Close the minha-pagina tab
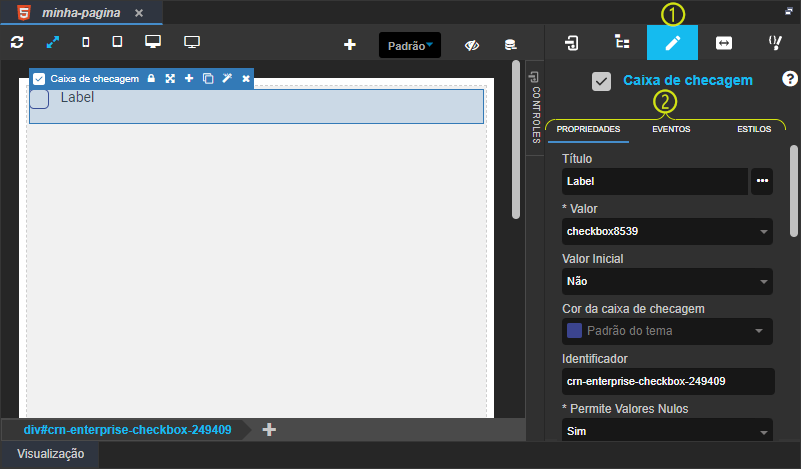 click(139, 13)
